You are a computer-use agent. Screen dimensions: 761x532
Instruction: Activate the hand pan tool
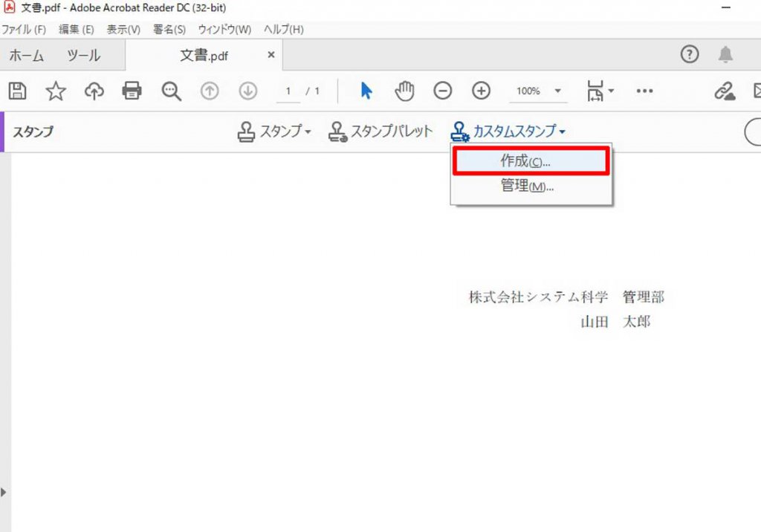(x=404, y=91)
